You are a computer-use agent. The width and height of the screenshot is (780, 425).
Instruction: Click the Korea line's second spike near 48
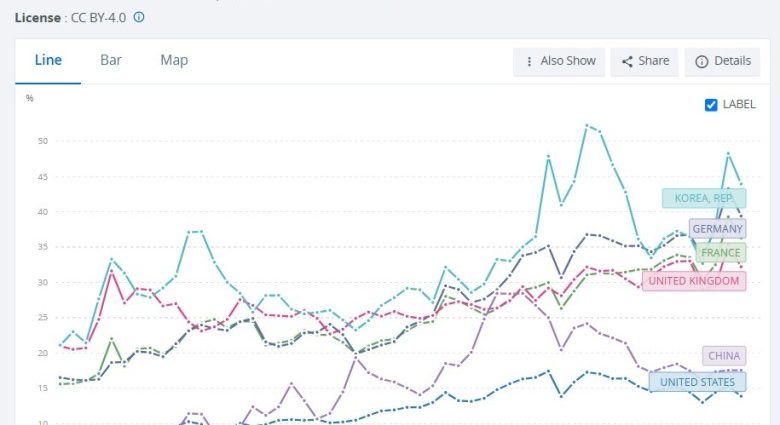click(x=728, y=153)
